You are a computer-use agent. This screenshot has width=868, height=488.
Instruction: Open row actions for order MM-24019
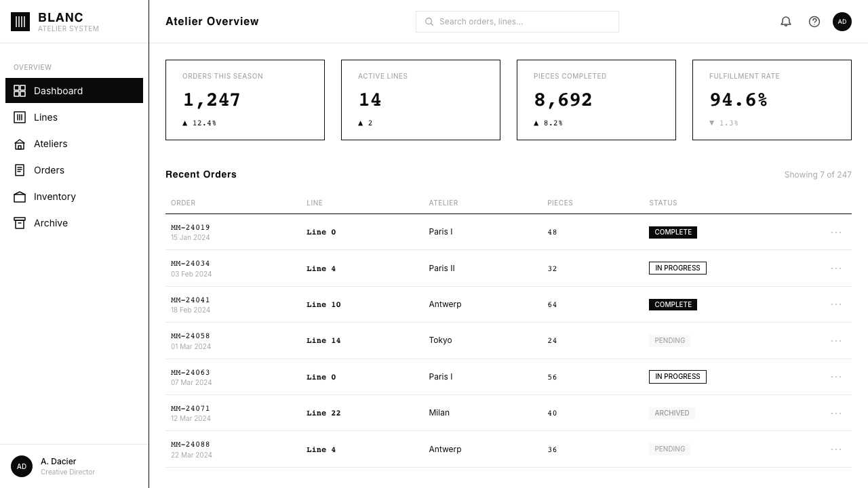836,232
